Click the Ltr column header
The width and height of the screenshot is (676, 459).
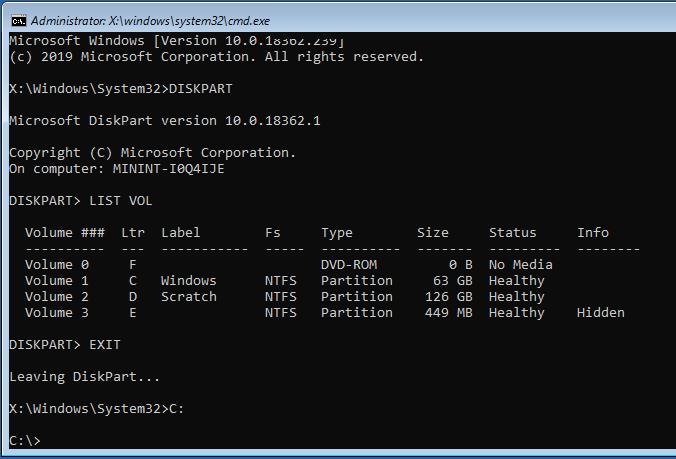pos(132,233)
